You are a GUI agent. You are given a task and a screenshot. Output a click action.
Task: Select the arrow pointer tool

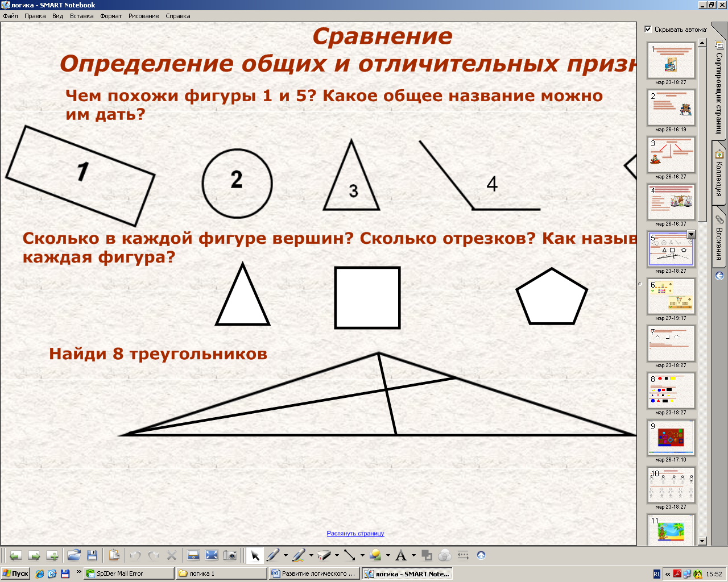coord(255,555)
